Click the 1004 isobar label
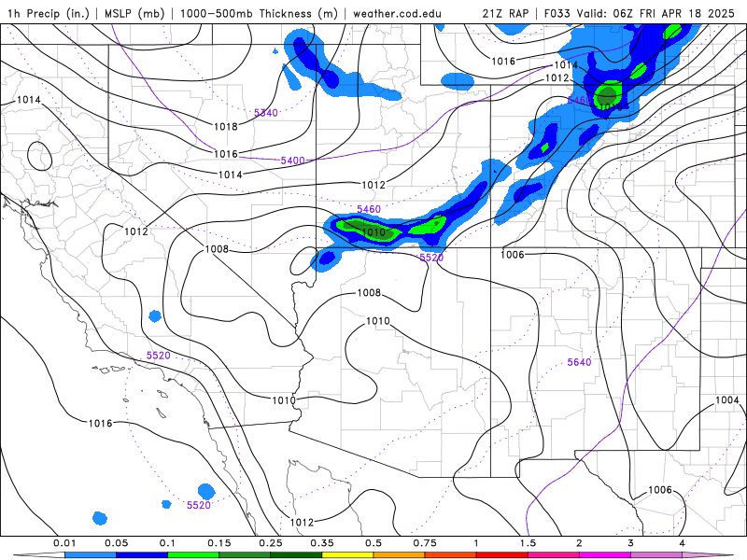 pos(727,400)
